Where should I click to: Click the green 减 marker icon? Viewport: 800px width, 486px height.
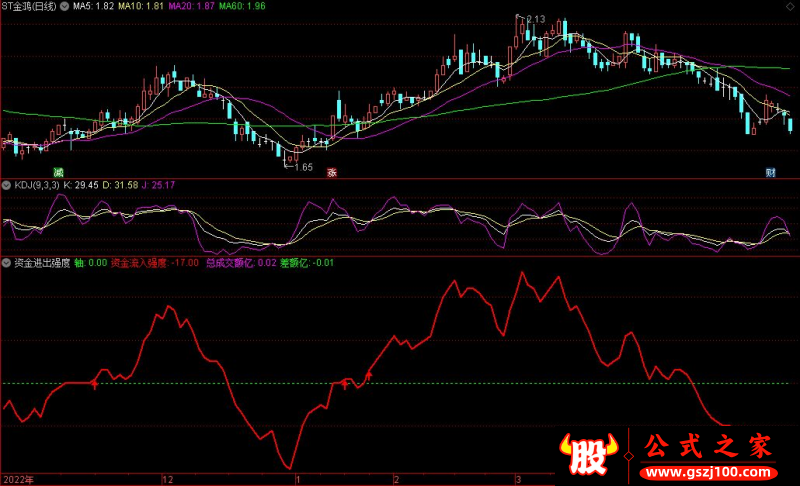(x=59, y=172)
